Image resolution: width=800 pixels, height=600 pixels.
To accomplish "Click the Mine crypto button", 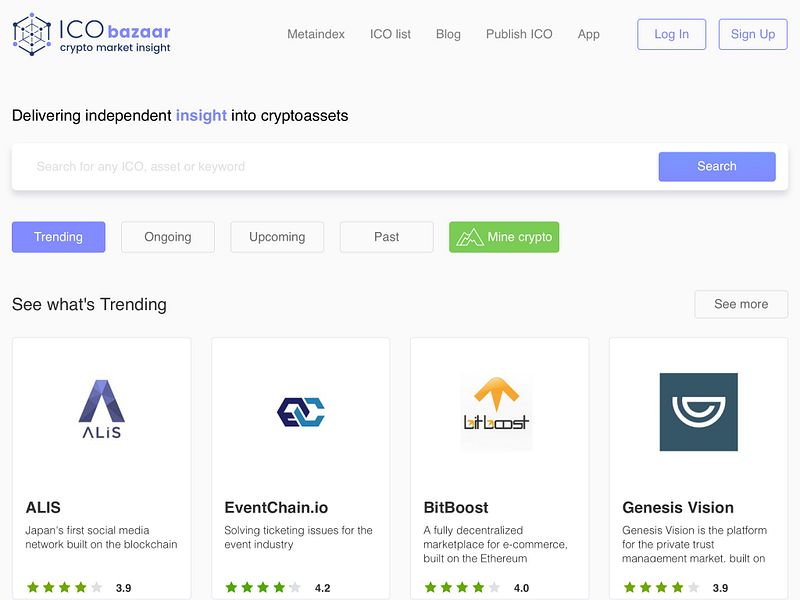I will point(504,237).
